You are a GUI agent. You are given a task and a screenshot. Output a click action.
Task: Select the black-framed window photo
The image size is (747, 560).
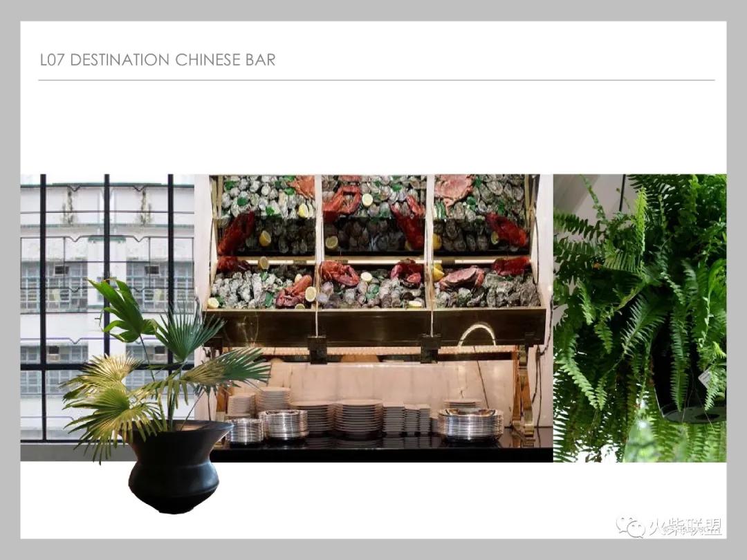click(107, 308)
